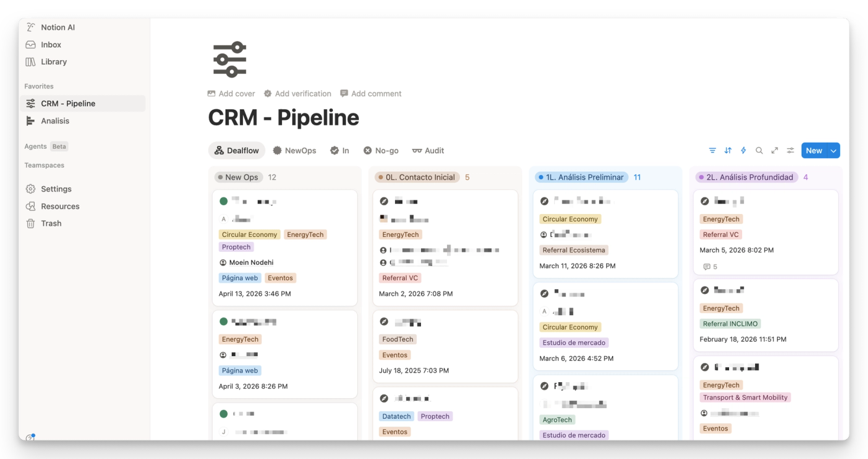Viewport: 868px width, 459px height.
Task: Switch to the Audit view tab
Action: 428,151
